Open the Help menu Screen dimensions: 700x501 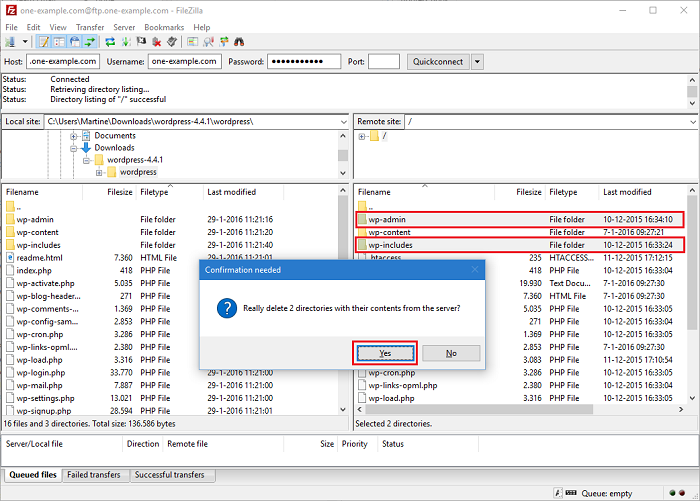click(201, 27)
